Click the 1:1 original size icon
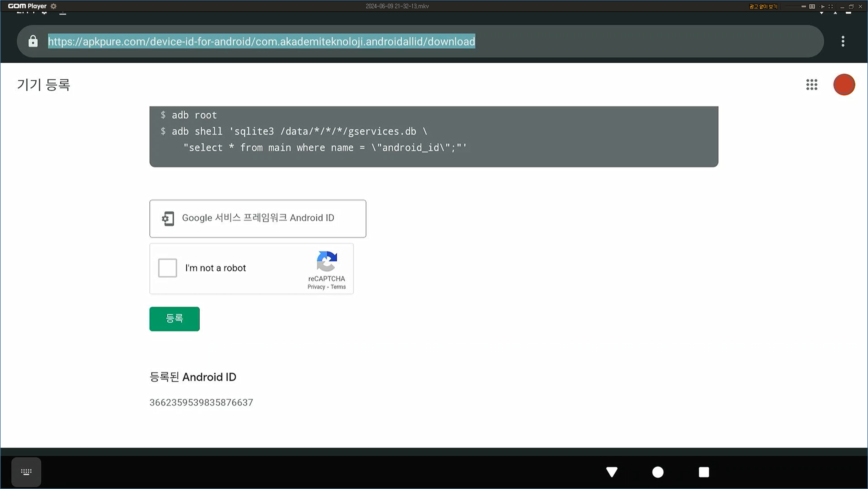The image size is (868, 489). coord(812,7)
